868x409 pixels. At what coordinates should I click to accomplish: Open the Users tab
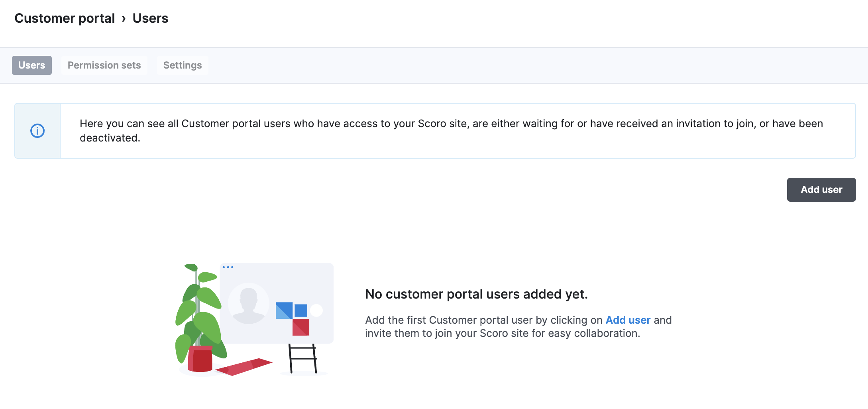click(x=32, y=65)
